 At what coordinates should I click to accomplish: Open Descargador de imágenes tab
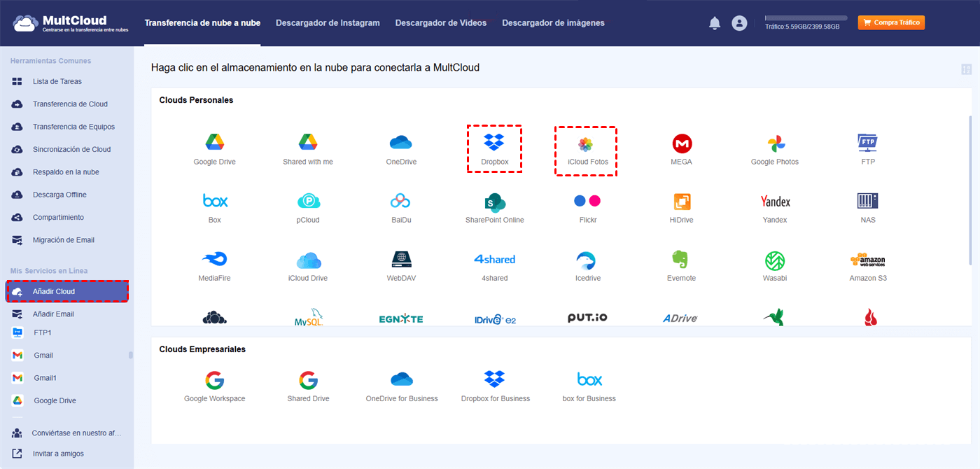coord(553,23)
